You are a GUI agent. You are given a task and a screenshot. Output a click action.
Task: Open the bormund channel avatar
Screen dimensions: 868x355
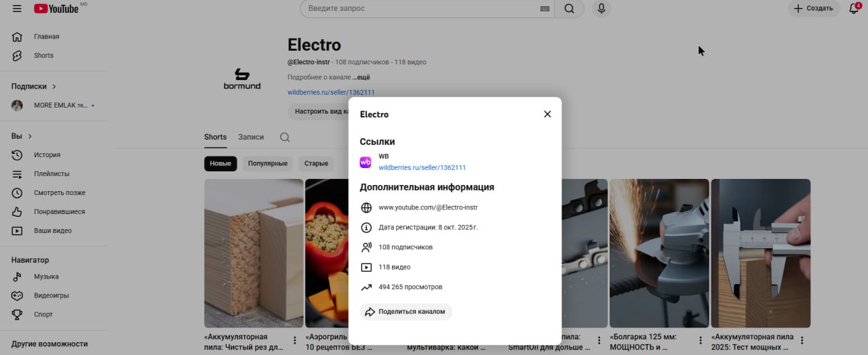coord(242,78)
